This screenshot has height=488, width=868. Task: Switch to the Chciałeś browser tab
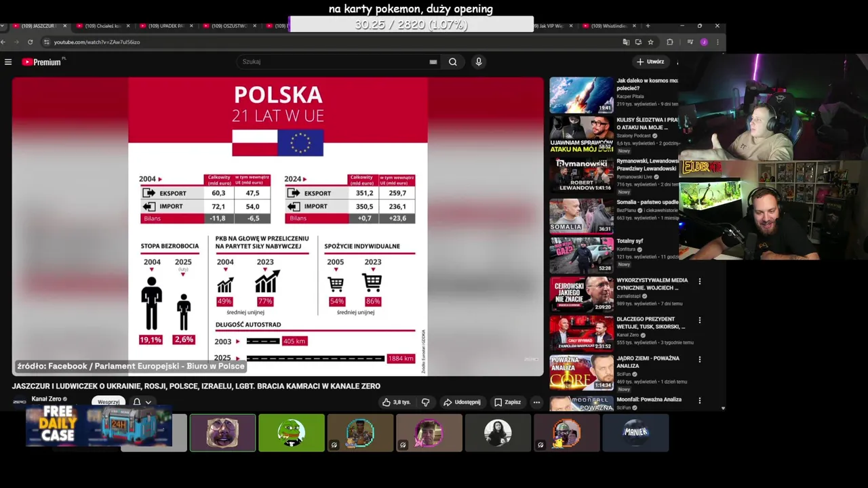coord(102,26)
